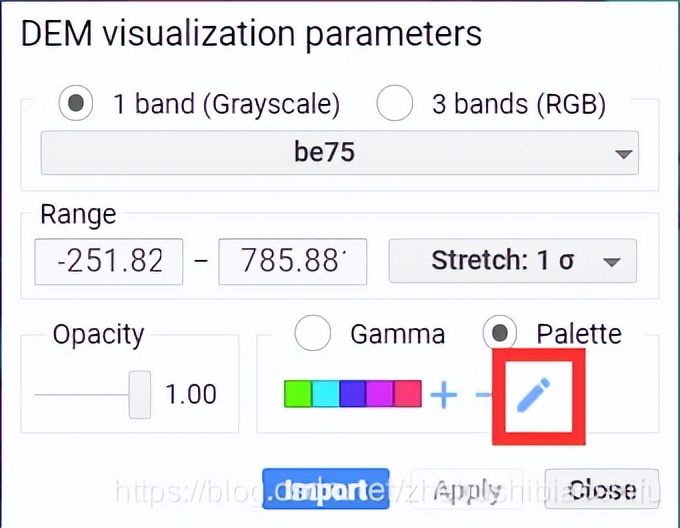Click the range maximum field 785.88
The height and width of the screenshot is (528, 680).
(x=292, y=261)
